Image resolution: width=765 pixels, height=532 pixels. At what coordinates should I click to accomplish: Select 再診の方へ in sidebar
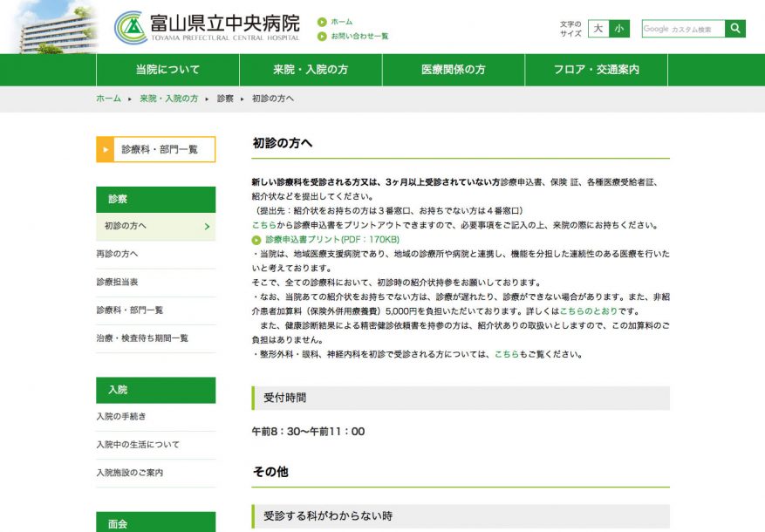[x=117, y=254]
